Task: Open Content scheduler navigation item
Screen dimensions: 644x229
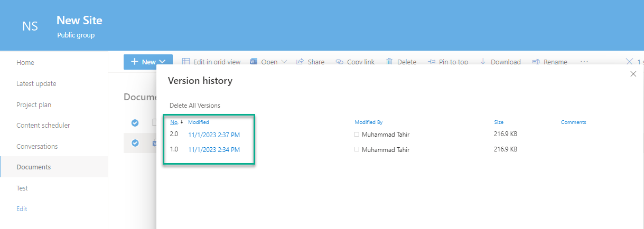Action: [x=43, y=125]
